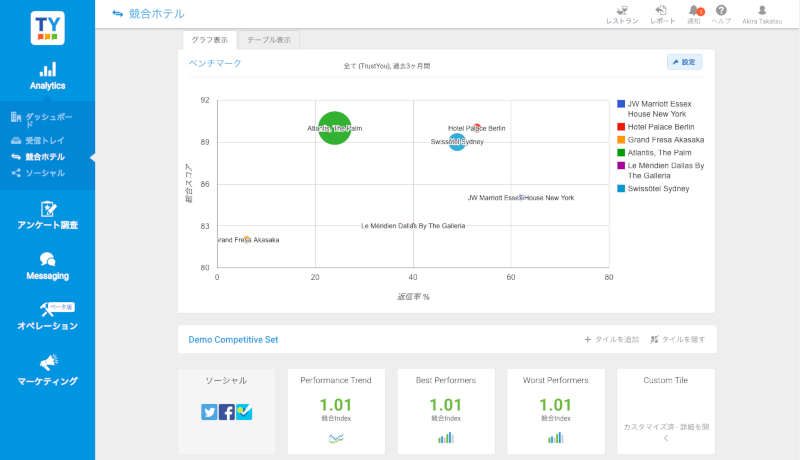Open レポート from the top bar
Viewport: 800px width, 460px height.
click(662, 15)
